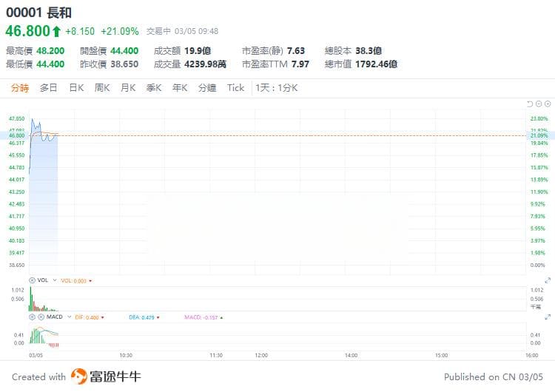Click the Futu bull logo icon
The width and height of the screenshot is (555, 392).
pyautogui.click(x=78, y=376)
